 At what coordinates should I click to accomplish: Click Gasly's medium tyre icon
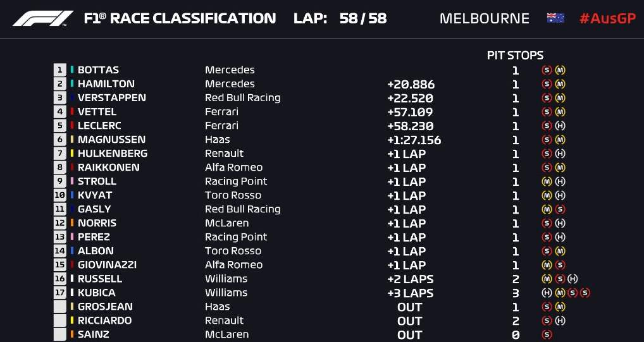pyautogui.click(x=547, y=209)
